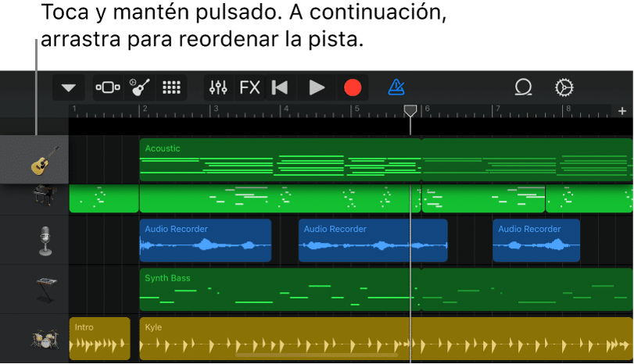Open the Loop Browser icon

tap(523, 87)
